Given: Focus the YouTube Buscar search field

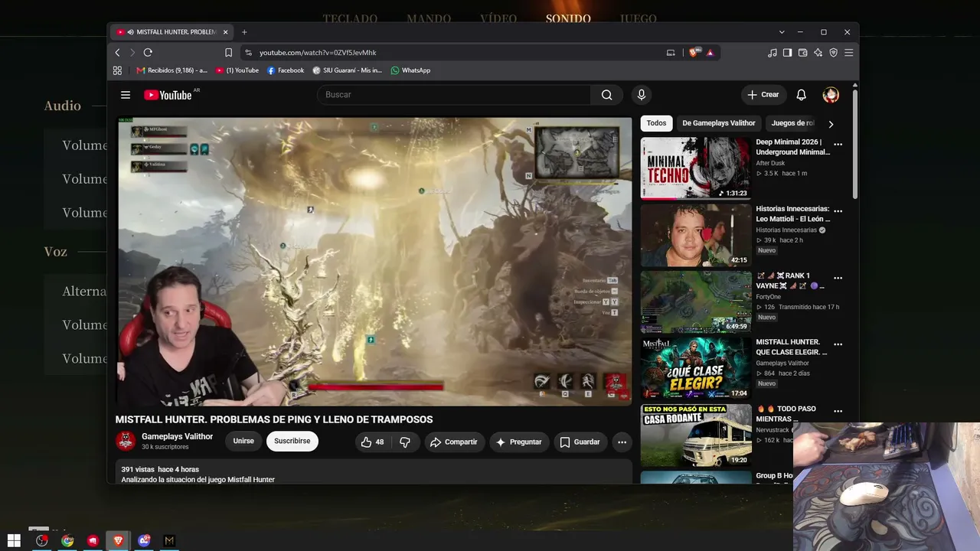Looking at the screenshot, I should pyautogui.click(x=453, y=95).
